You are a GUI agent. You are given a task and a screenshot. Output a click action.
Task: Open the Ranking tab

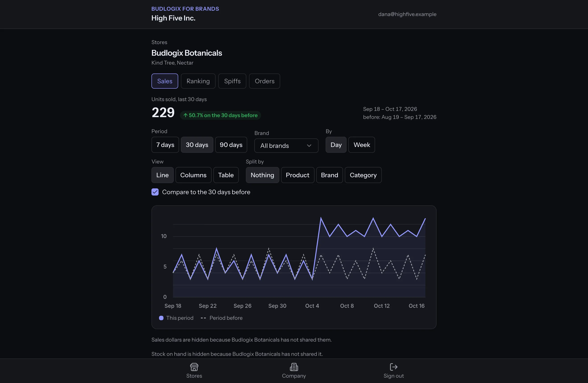[x=198, y=81]
